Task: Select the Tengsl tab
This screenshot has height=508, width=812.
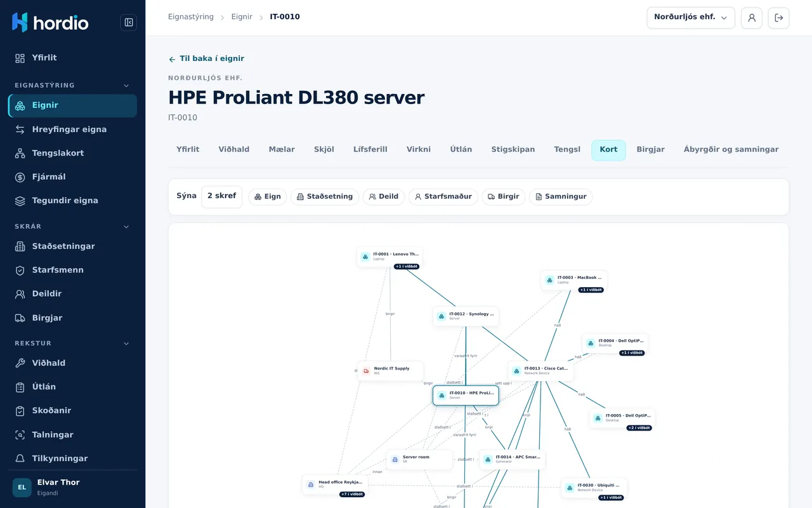Action: [x=567, y=150]
